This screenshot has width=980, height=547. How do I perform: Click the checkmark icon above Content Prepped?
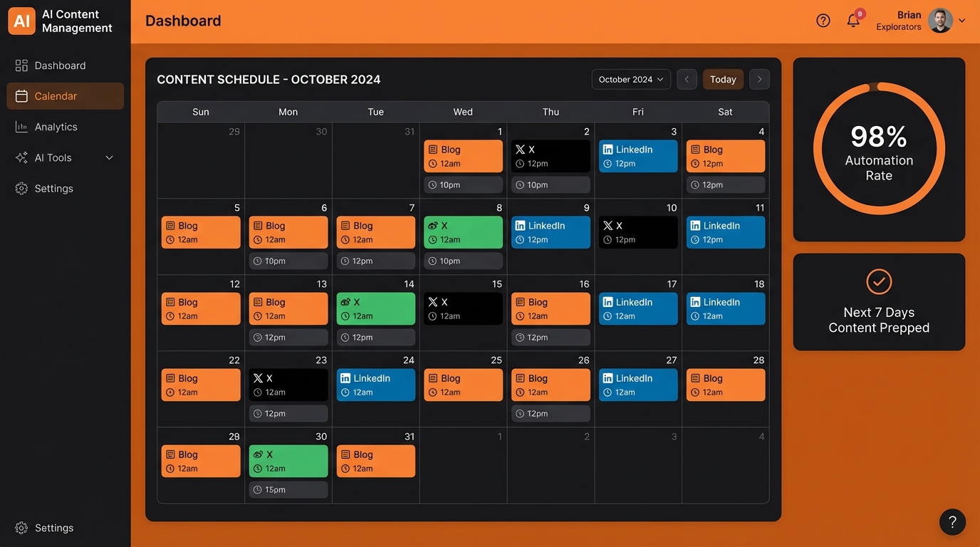click(879, 282)
